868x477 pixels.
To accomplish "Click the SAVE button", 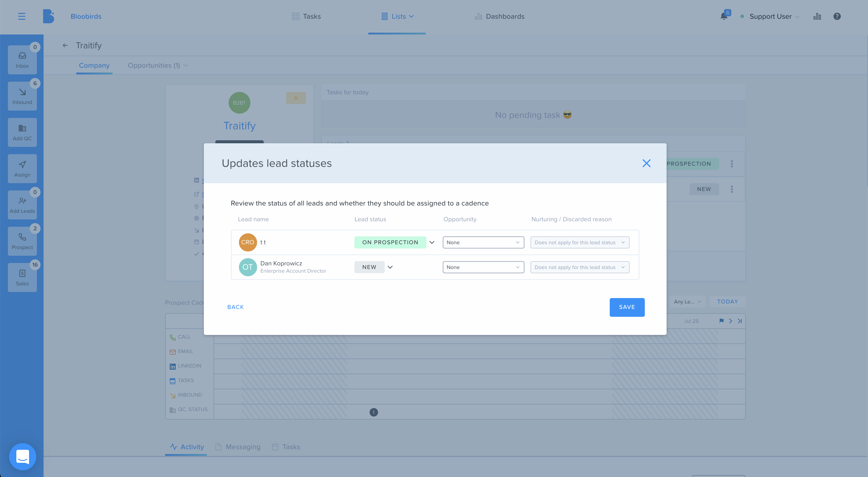I will pos(627,307).
